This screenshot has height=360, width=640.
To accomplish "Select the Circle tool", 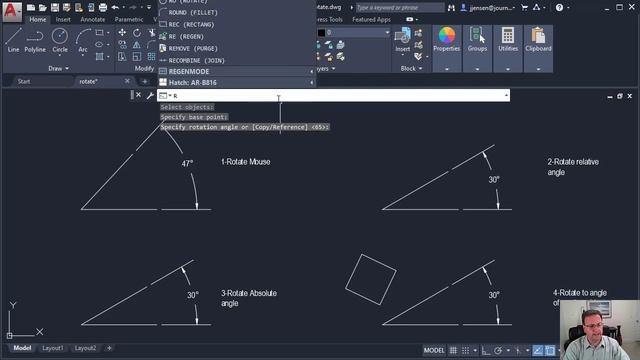I will 60,40.
